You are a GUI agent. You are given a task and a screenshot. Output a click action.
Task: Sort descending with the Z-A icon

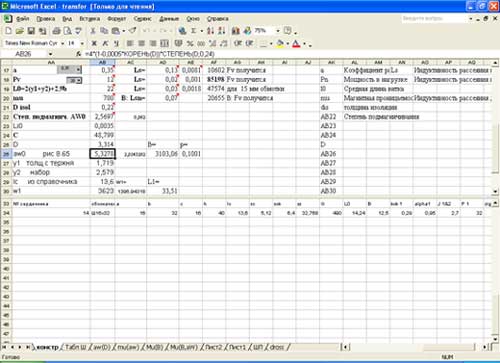point(222,31)
